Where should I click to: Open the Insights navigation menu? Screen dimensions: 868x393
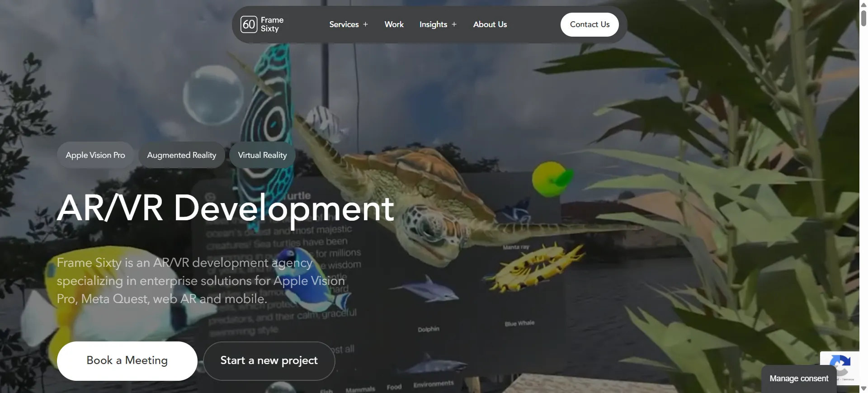[433, 24]
